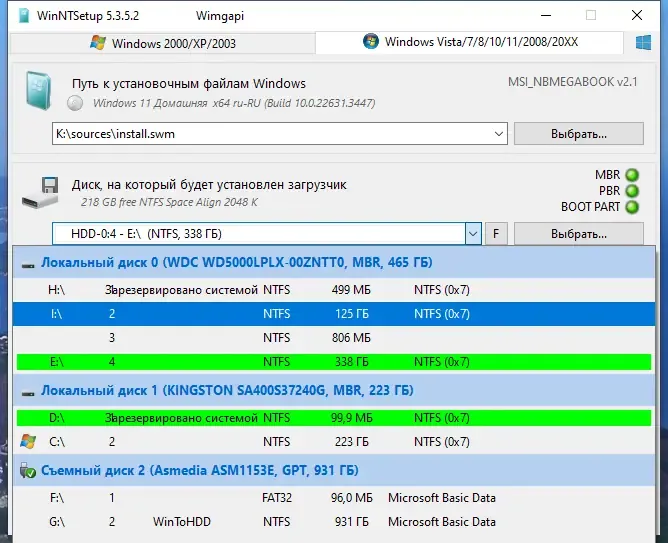Click the WinNTSetup app icon in title bar
This screenshot has width=668, height=543.
pyautogui.click(x=24, y=16)
